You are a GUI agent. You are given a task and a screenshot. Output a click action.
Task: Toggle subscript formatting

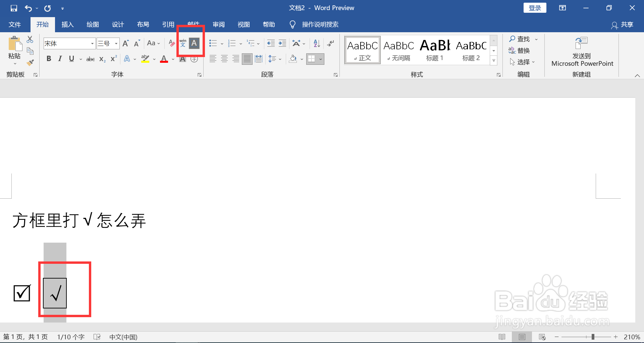point(102,59)
